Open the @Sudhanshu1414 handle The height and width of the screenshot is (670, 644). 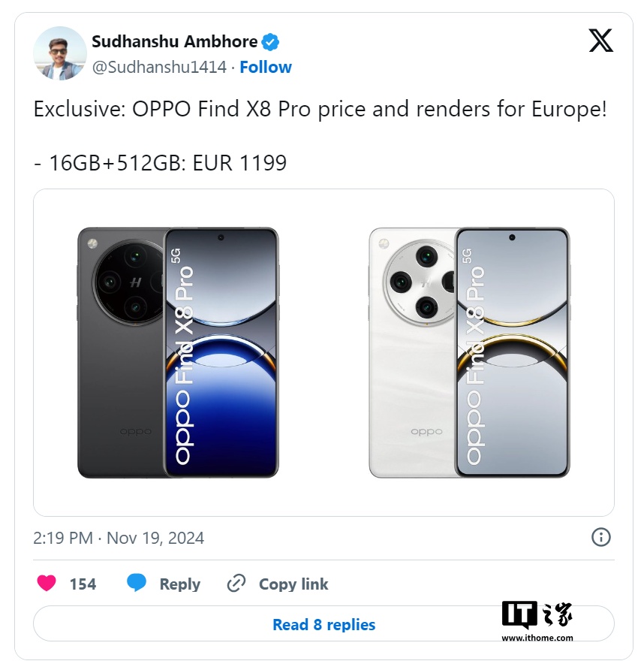[x=159, y=67]
